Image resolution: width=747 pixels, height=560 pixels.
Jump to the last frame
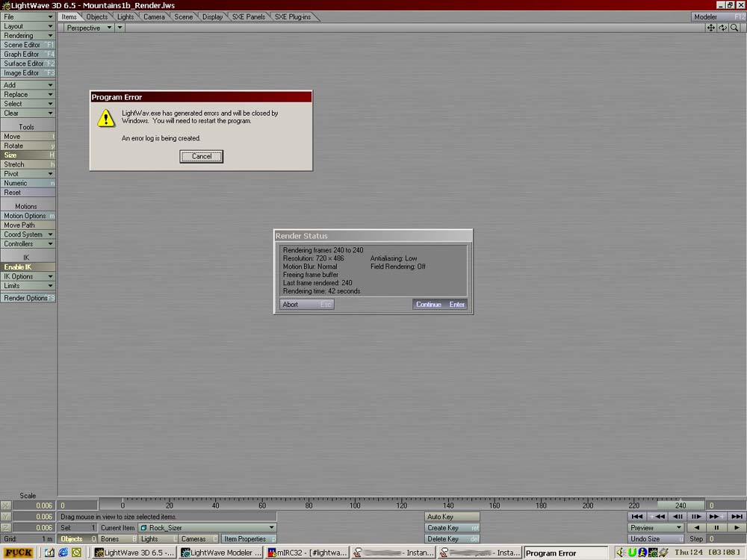737,516
